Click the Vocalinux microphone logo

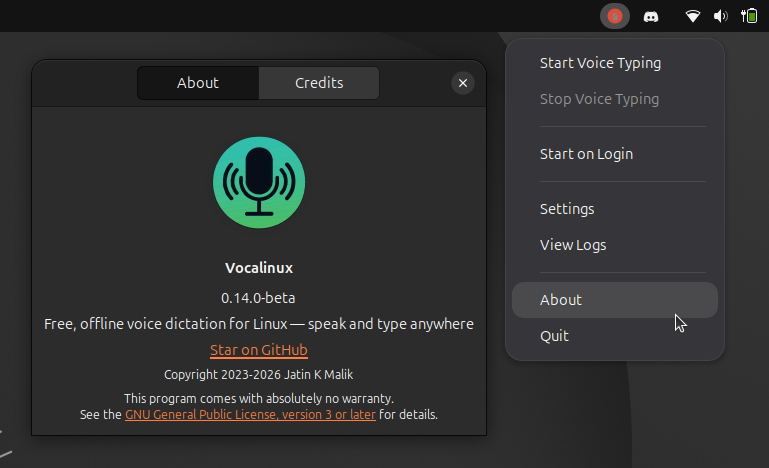259,182
